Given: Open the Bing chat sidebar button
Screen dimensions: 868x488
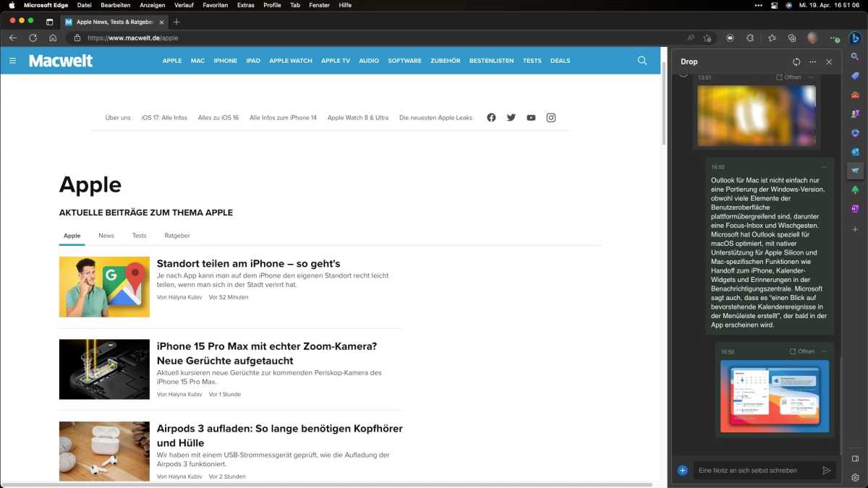Looking at the screenshot, I should 854,38.
